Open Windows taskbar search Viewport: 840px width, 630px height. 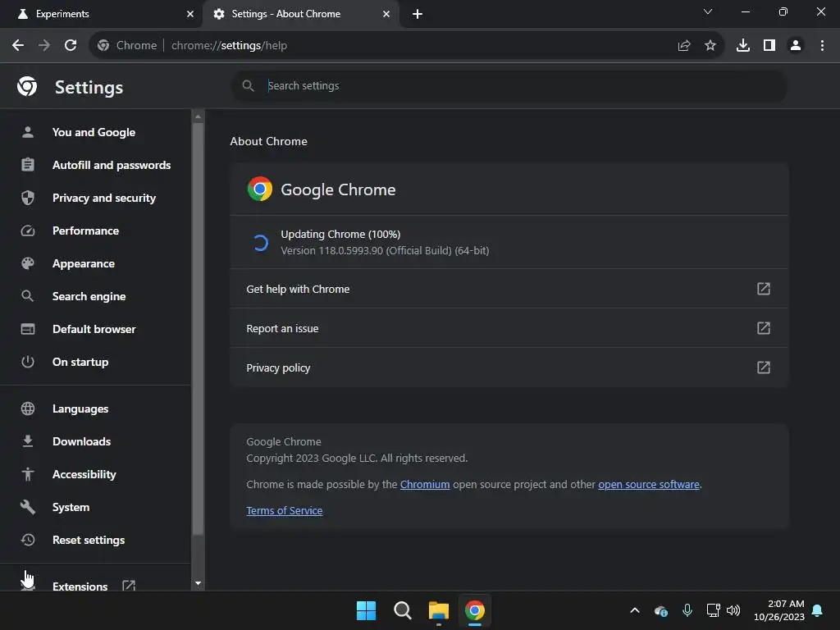402,610
